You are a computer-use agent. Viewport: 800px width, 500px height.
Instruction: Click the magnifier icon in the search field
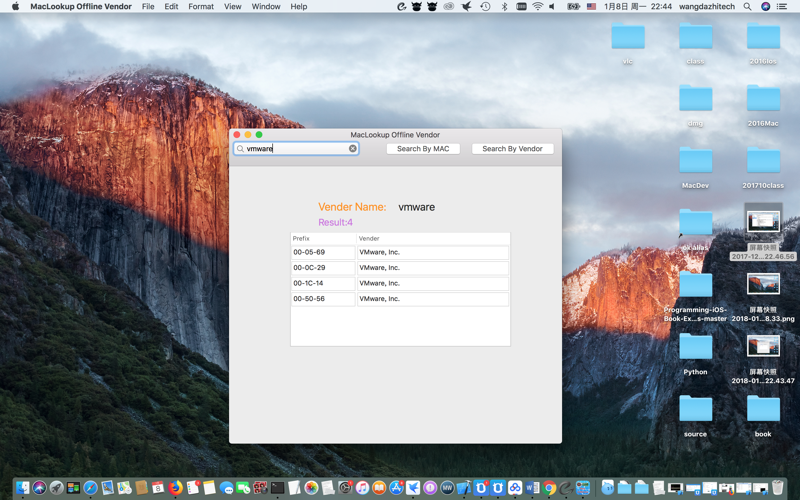click(x=240, y=149)
